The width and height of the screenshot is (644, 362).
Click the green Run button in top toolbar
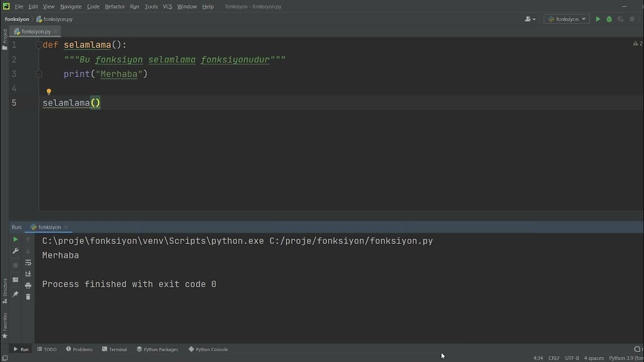pyautogui.click(x=598, y=19)
